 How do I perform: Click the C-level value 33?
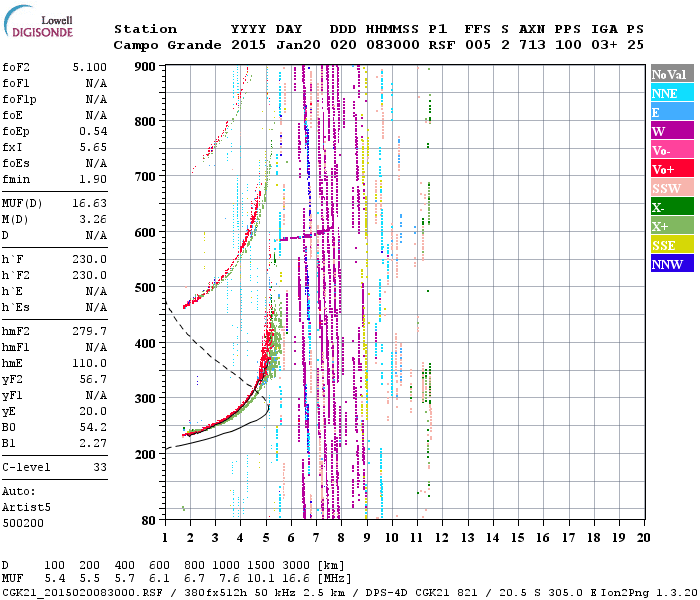(x=100, y=467)
